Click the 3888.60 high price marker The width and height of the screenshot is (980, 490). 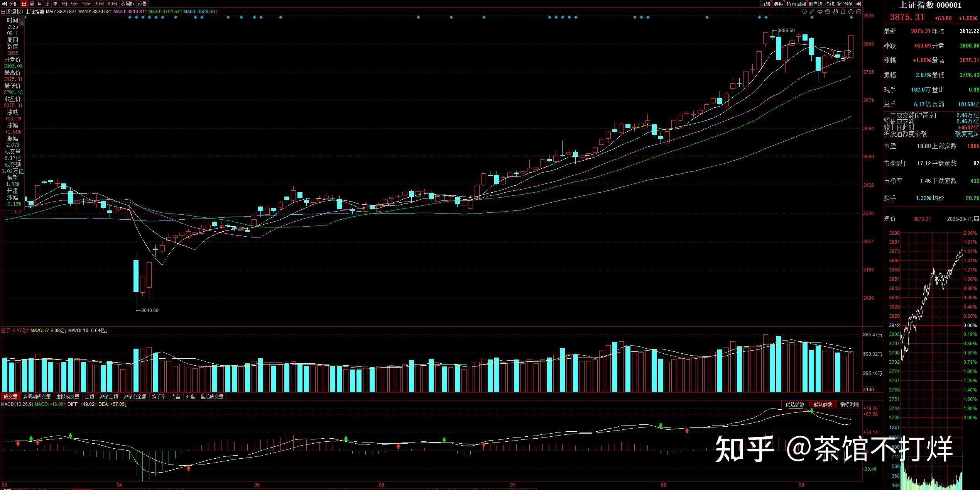point(786,30)
